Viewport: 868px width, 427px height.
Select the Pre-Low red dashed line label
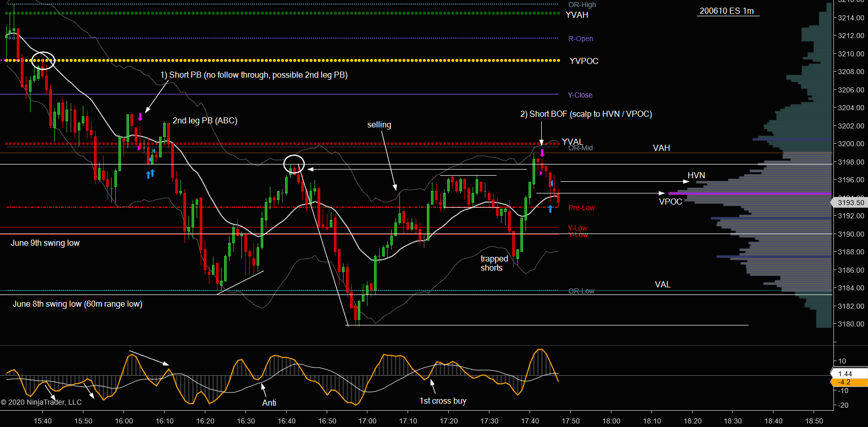581,208
